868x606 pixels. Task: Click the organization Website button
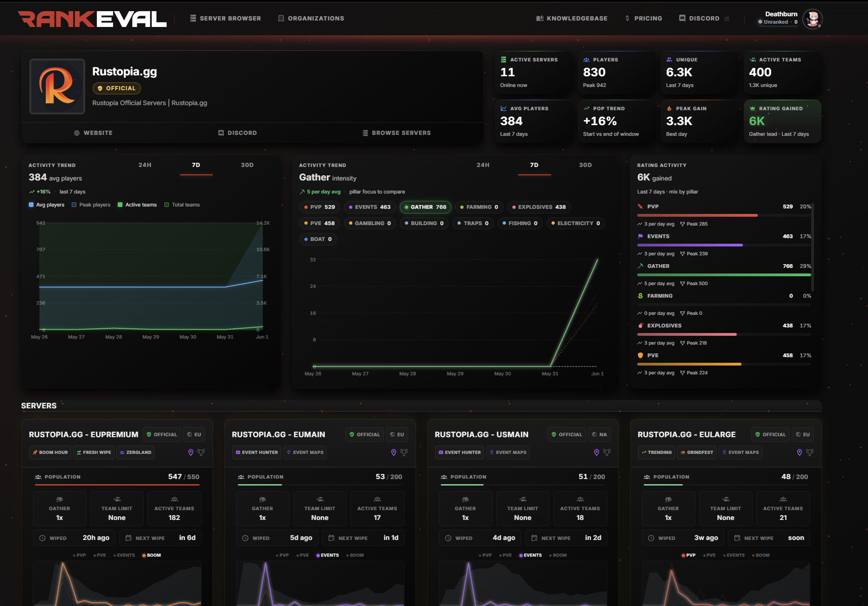tap(93, 133)
